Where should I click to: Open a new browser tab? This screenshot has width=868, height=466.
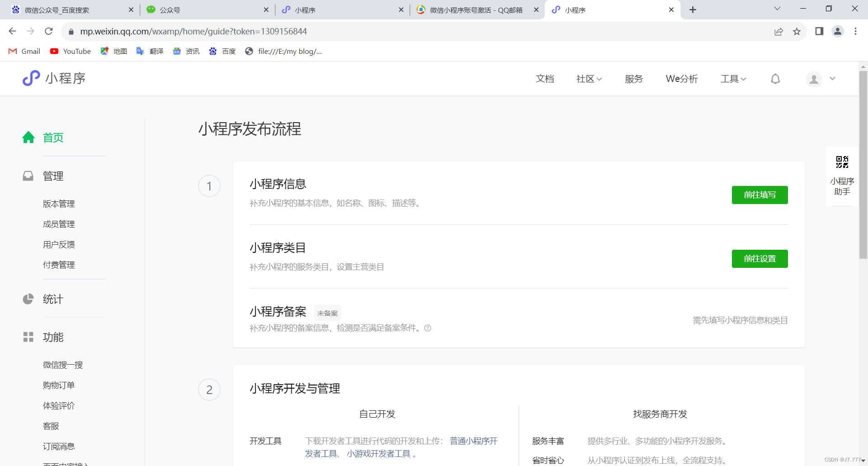[x=693, y=10]
